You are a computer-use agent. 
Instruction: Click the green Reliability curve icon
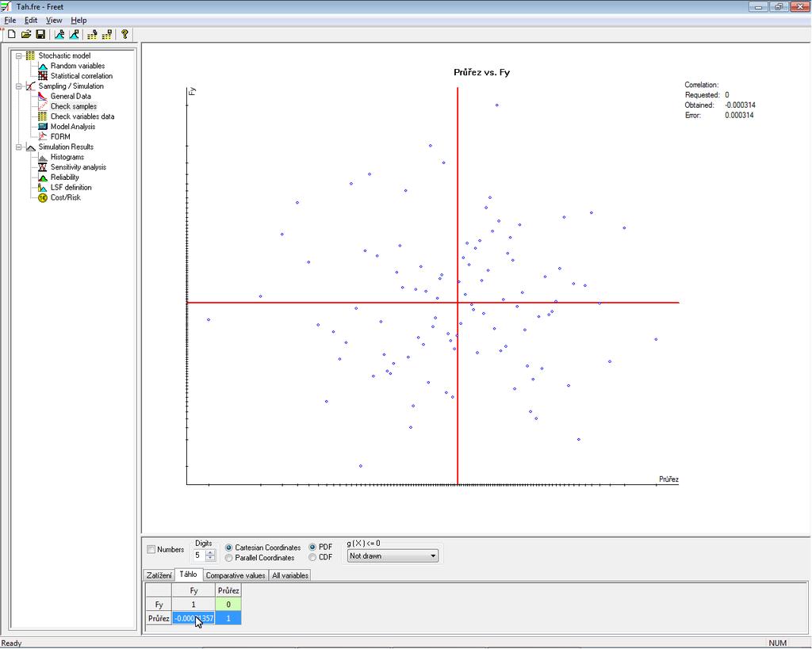[x=43, y=177]
